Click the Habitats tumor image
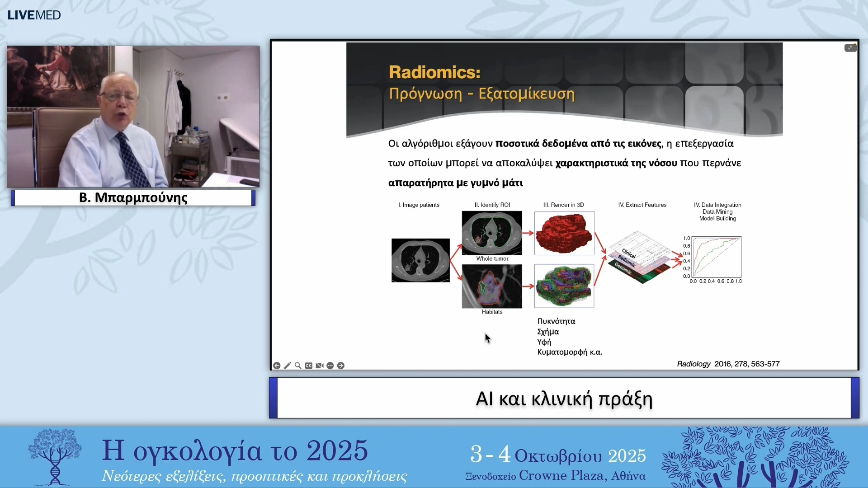 point(492,286)
